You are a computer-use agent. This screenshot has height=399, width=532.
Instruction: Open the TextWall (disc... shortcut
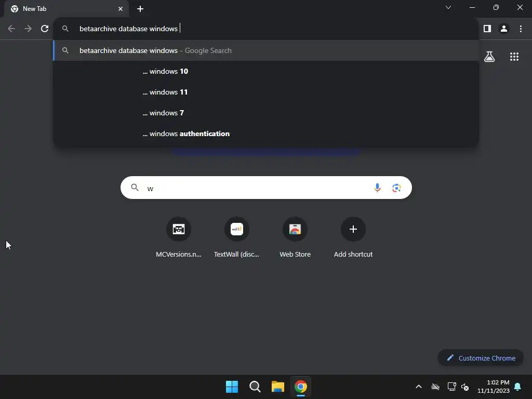237,237
